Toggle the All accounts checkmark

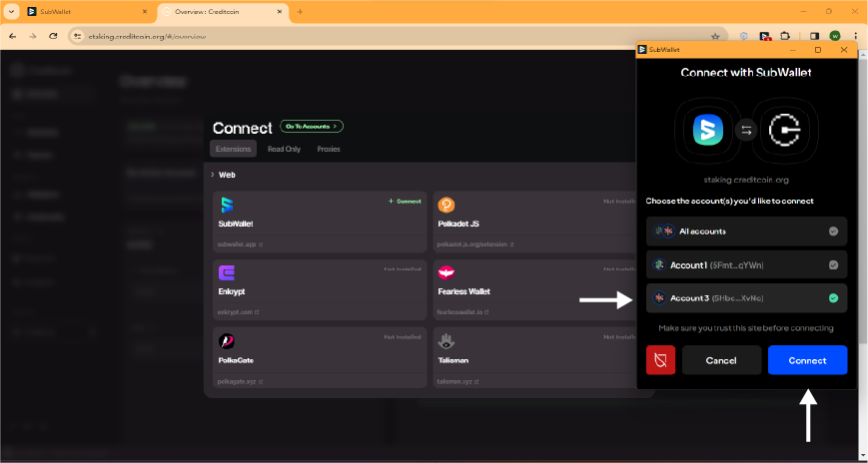[833, 231]
